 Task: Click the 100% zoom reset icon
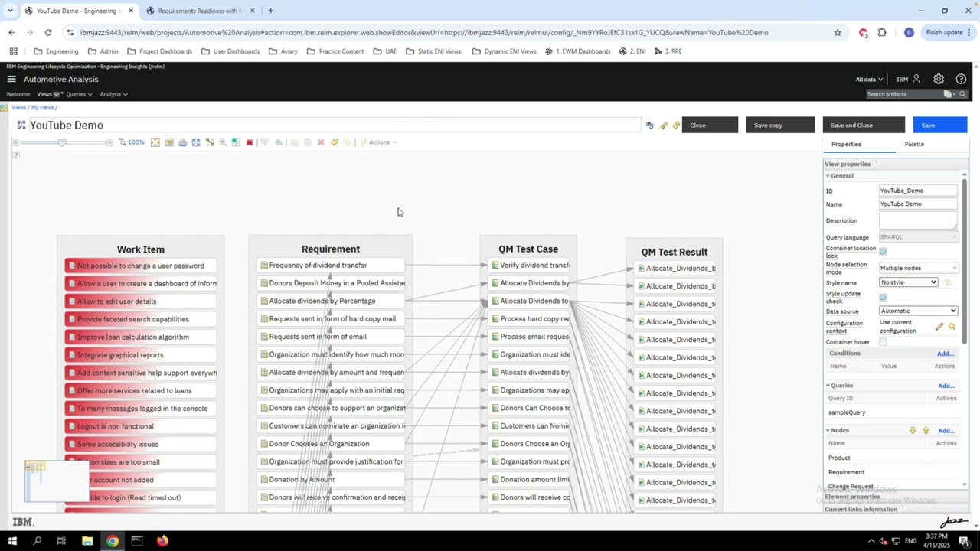tap(132, 142)
